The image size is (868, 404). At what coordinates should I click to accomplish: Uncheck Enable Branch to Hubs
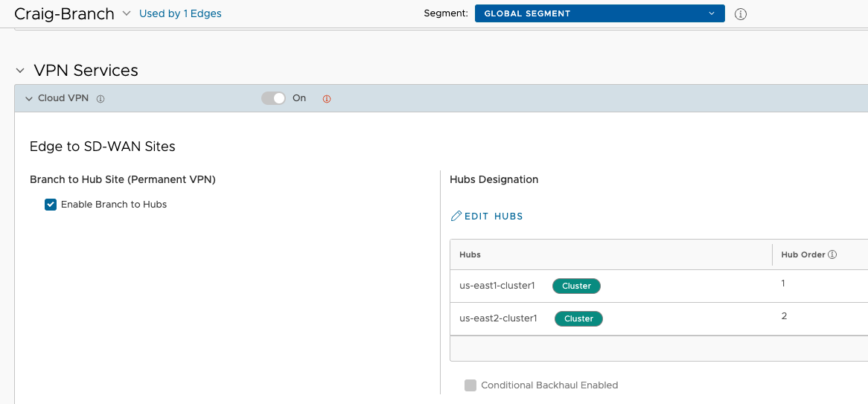(x=51, y=205)
